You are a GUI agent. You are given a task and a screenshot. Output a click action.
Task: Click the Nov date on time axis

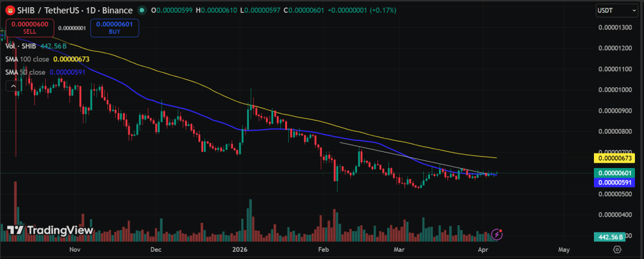[x=74, y=249]
